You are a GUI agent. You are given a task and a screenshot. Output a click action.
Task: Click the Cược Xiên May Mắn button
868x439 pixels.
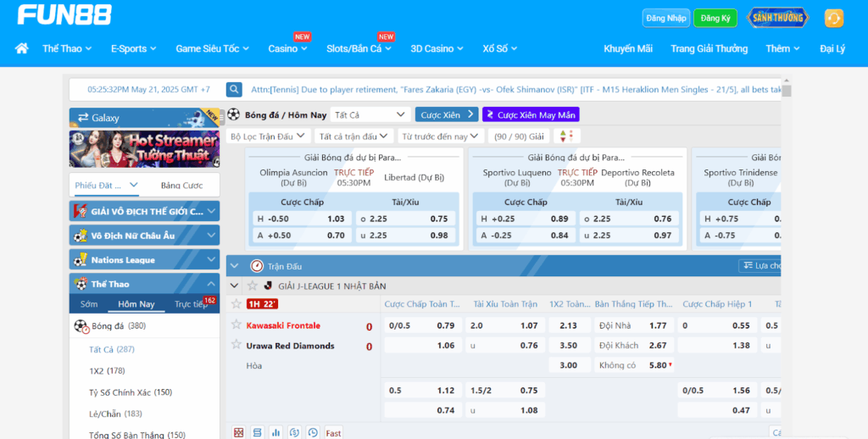click(531, 114)
